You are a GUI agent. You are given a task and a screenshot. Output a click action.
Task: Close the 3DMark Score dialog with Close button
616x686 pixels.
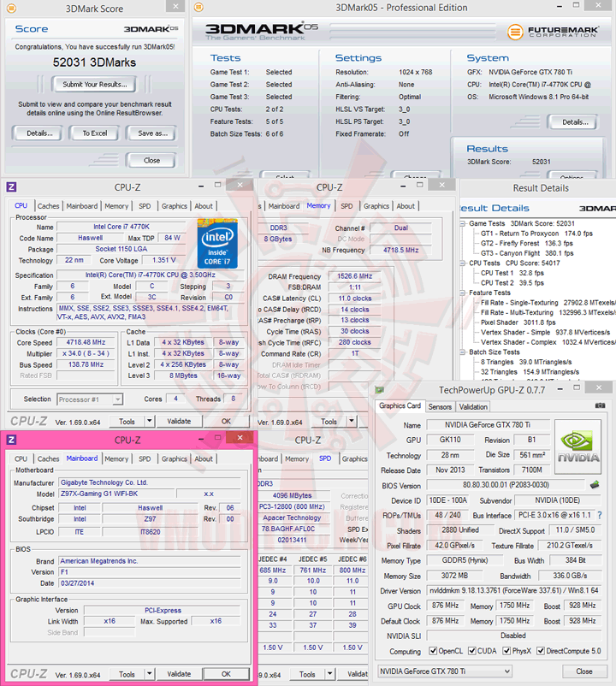[151, 161]
